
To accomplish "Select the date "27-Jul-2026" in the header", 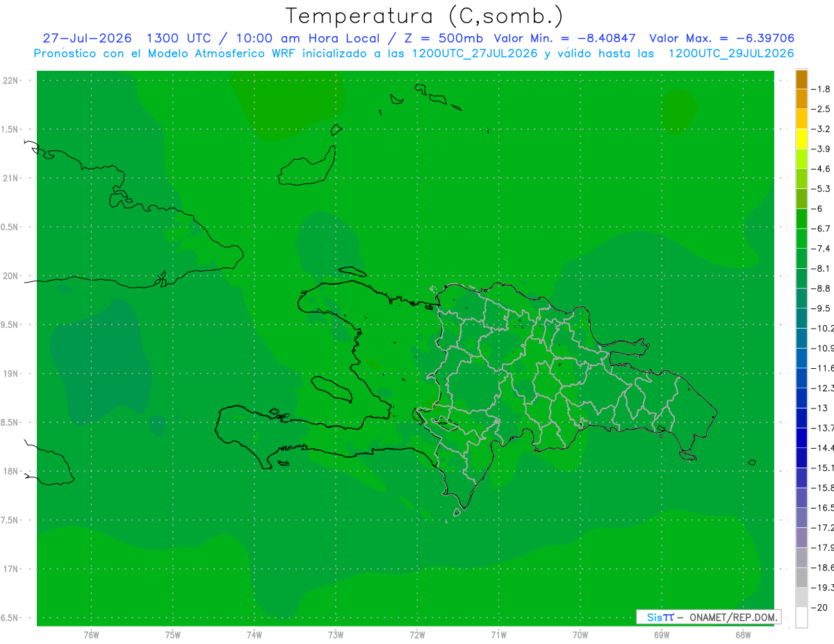I will (88, 38).
